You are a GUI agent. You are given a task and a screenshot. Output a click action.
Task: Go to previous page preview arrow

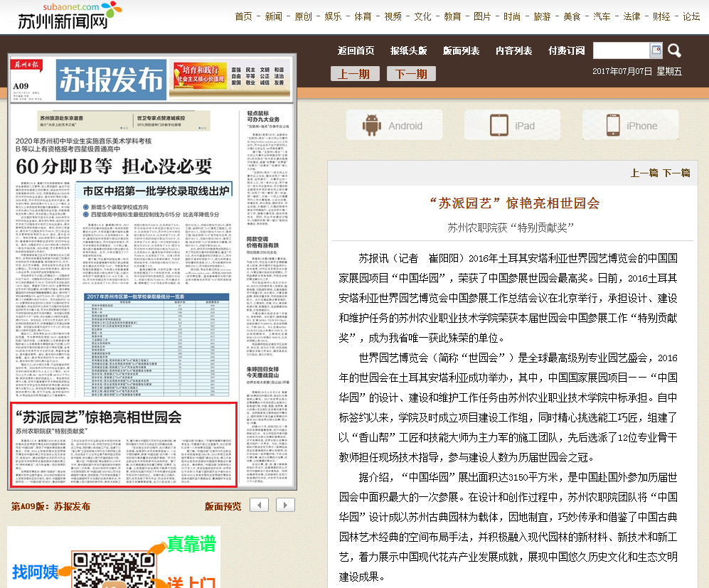pos(259,505)
